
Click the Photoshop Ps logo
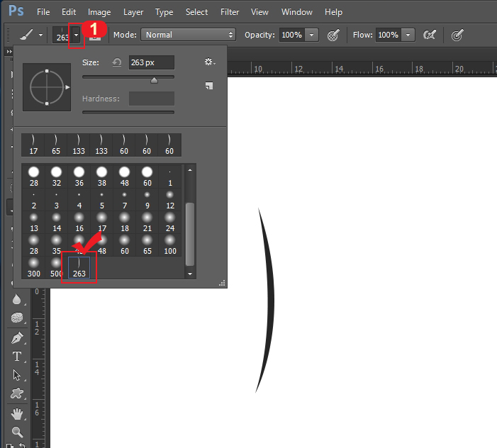coord(16,11)
